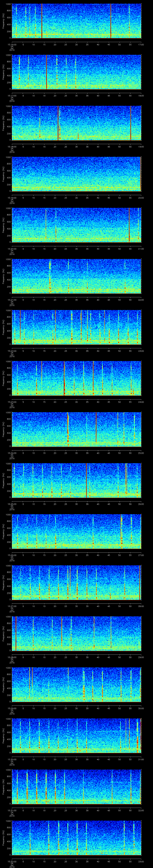Click the red line at 16 seconds in 15:17 plot
The height and width of the screenshot is (868, 153).
(46, 72)
